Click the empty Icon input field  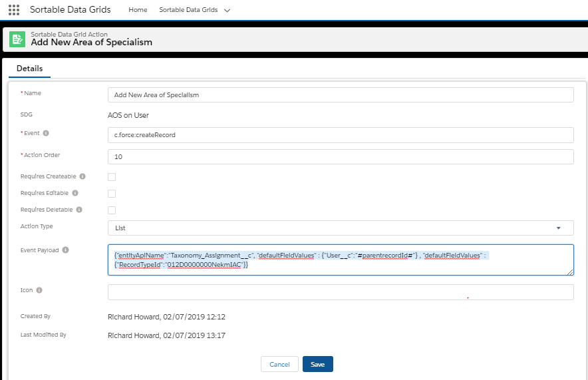coord(341,292)
